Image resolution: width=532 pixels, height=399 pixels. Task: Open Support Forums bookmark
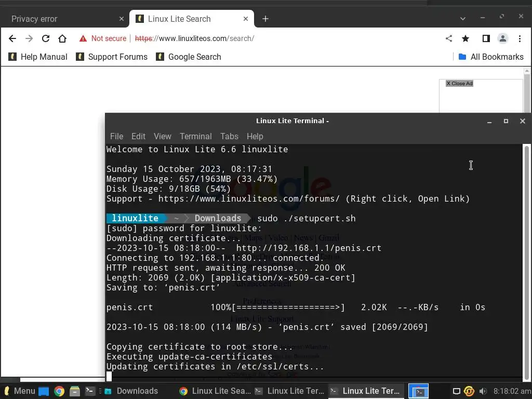click(112, 57)
